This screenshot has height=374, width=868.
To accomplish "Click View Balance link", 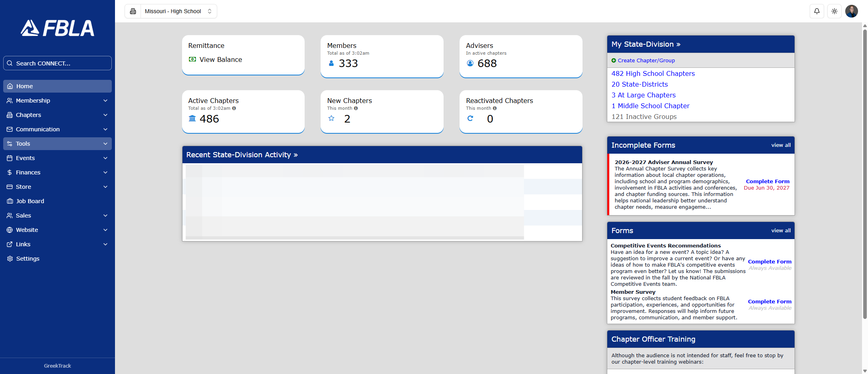I will [220, 59].
